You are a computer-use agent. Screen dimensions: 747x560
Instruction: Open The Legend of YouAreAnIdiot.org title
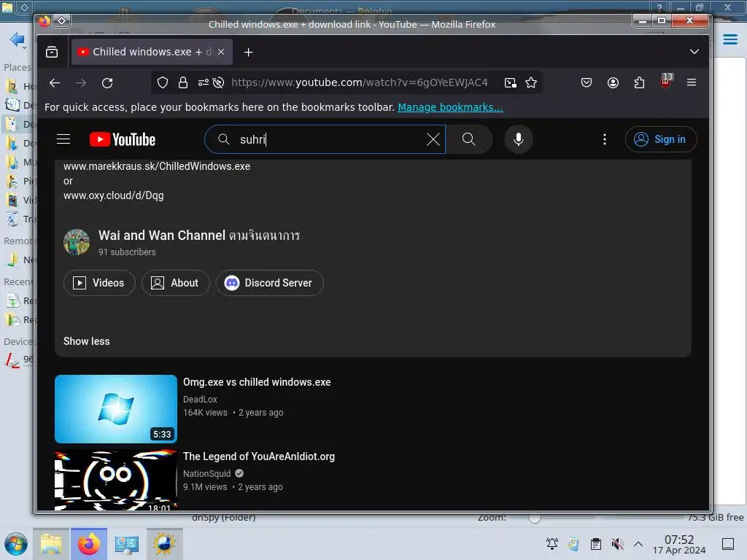[259, 456]
